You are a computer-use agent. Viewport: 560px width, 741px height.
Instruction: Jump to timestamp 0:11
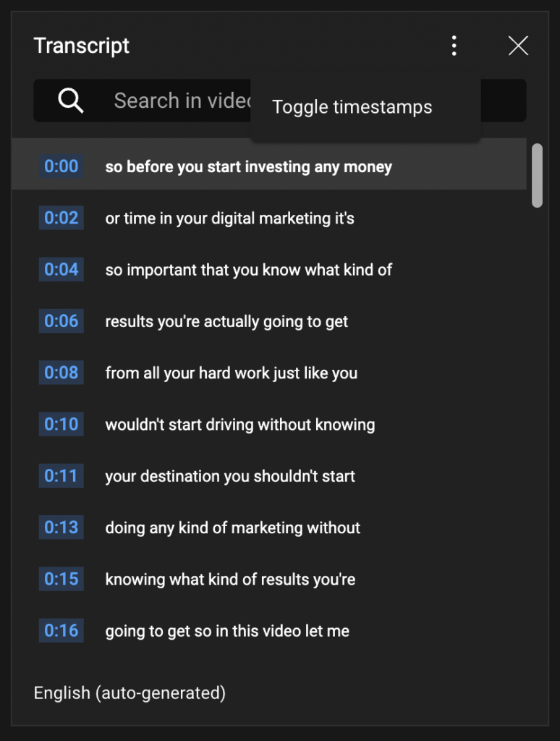[x=61, y=475]
